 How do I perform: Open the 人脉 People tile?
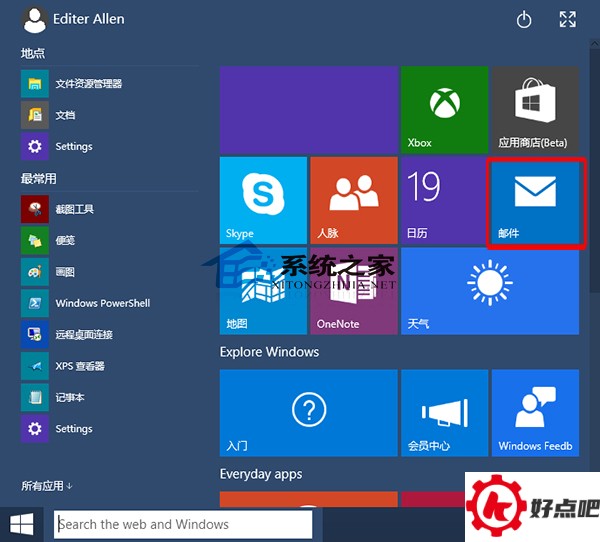click(354, 200)
